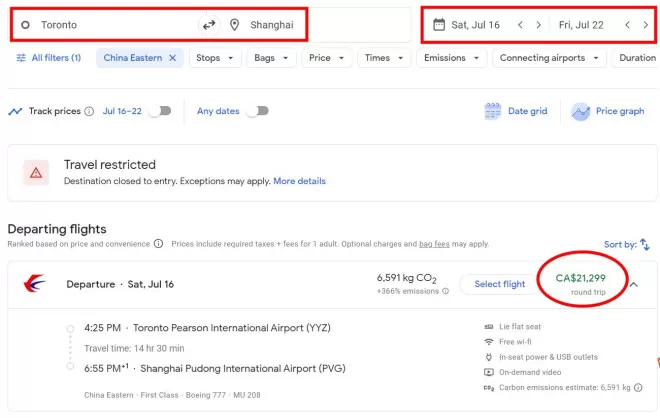Go to next day for Fri, Jul 22
The height and width of the screenshot is (418, 660).
(x=645, y=25)
